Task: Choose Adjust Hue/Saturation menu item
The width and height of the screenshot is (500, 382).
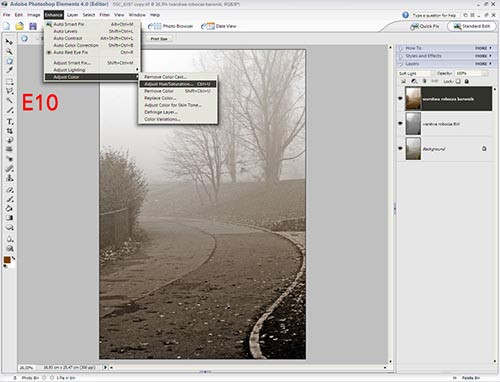Action: click(x=178, y=84)
